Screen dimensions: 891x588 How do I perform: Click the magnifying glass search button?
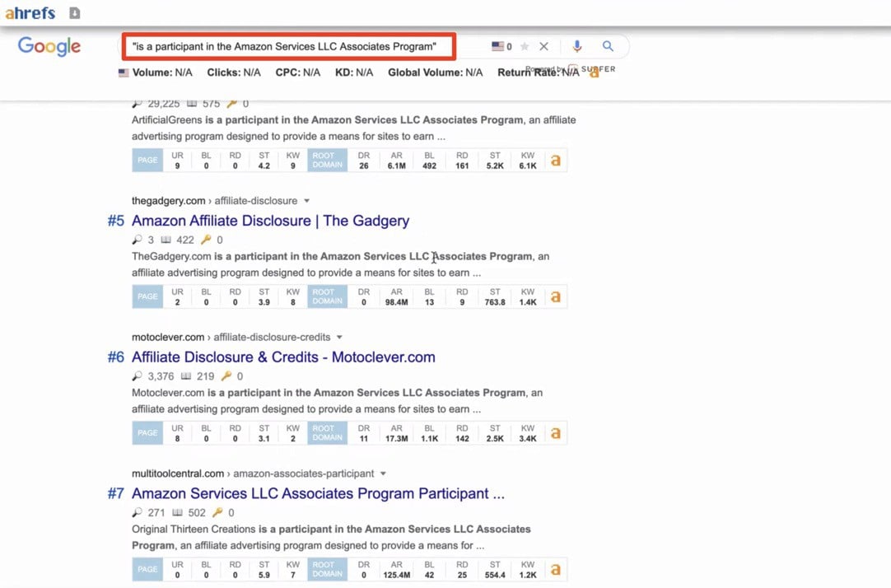click(x=608, y=47)
